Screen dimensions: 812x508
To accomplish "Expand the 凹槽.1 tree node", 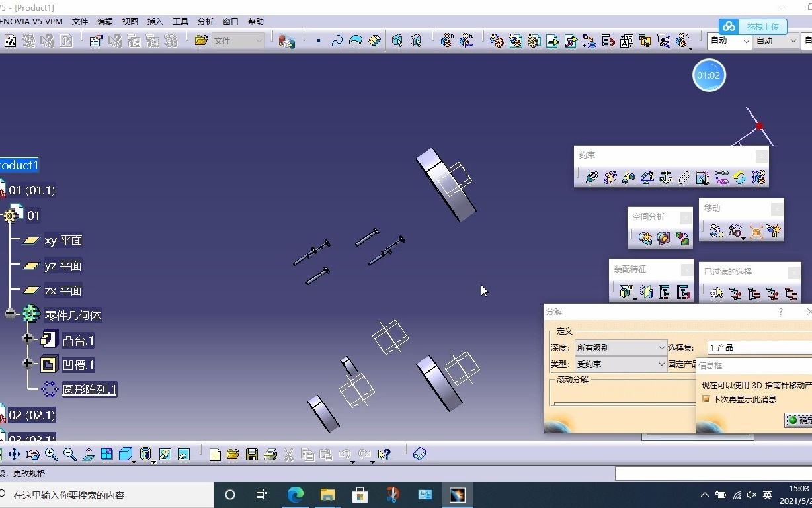I will pos(28,364).
